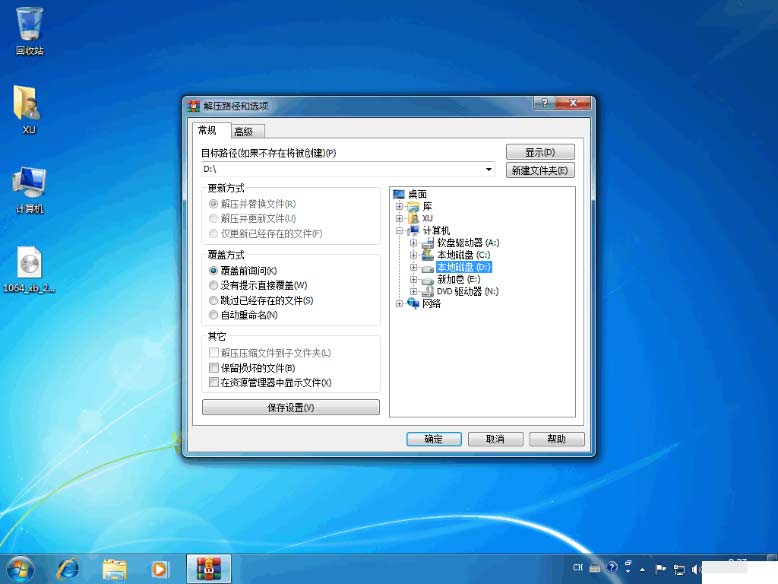This screenshot has height=584, width=778.
Task: Expand the XU tree node
Action: pos(399,218)
